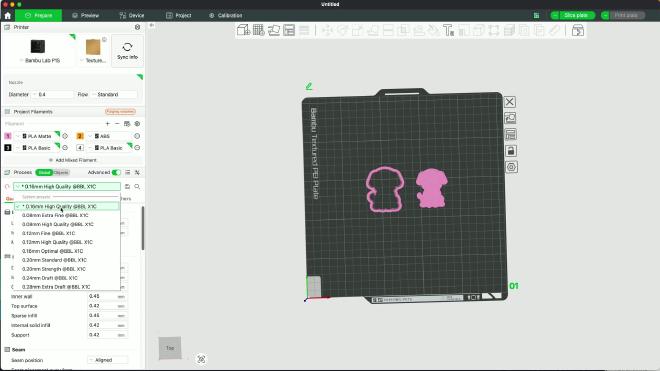Toggle the plate lock icon
This screenshot has width=660, height=371.
(x=511, y=151)
